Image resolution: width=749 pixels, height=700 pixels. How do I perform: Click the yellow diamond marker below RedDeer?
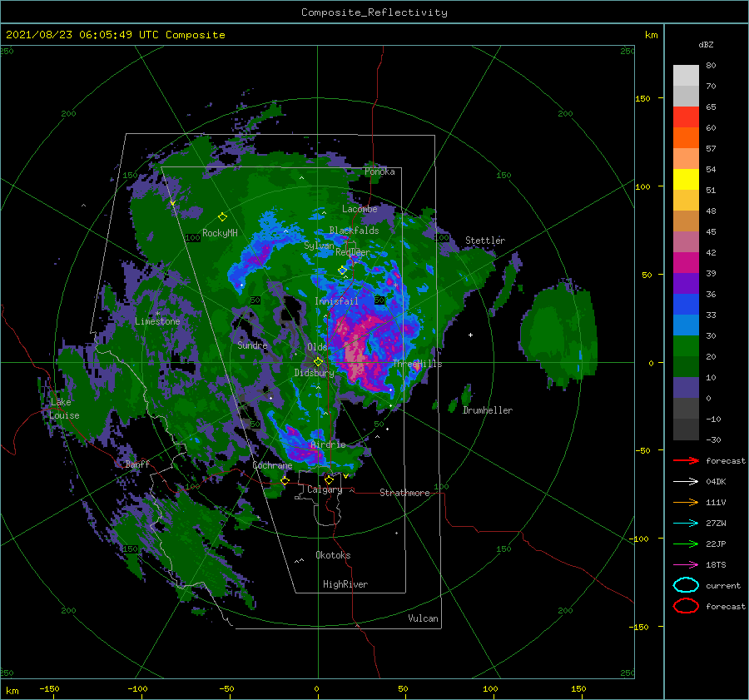342,271
